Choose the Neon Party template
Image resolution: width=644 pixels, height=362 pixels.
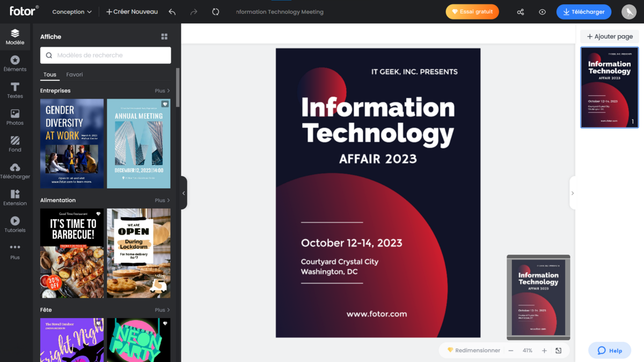(x=138, y=340)
